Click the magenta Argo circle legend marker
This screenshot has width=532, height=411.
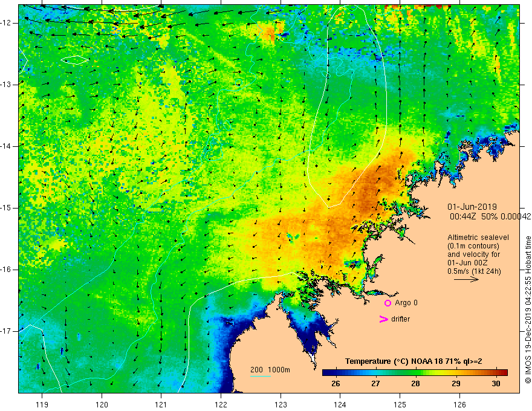tap(388, 303)
